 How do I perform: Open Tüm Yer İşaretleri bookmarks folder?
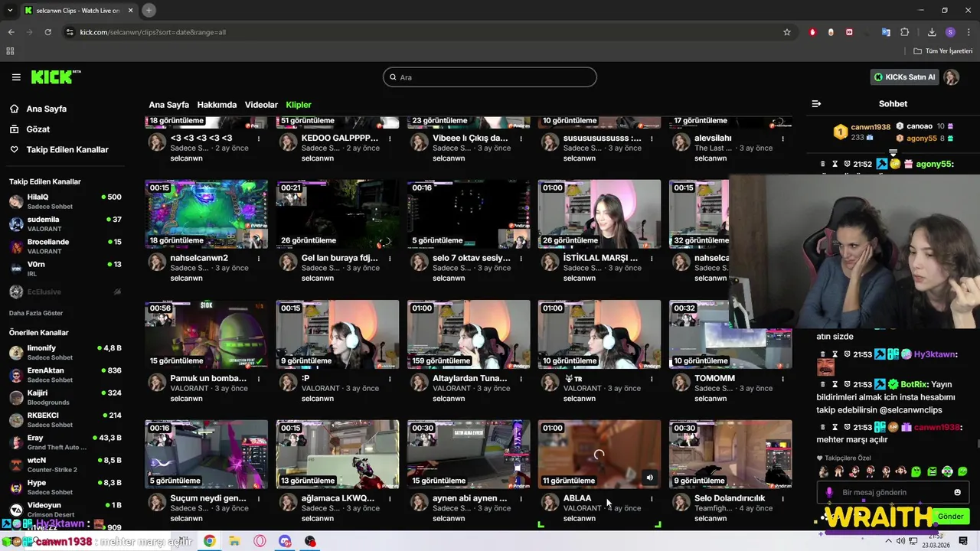pos(942,51)
